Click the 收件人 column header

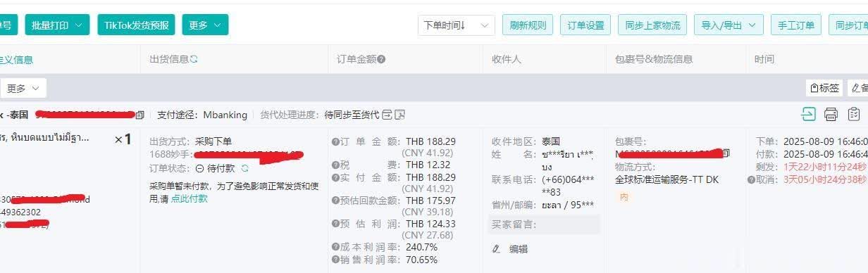[506, 60]
